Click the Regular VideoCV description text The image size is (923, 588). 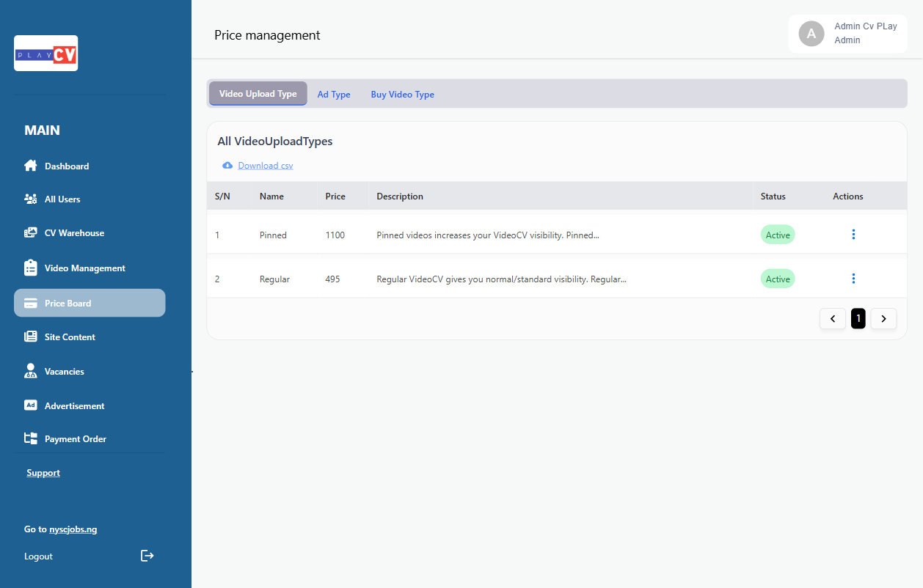(x=501, y=279)
